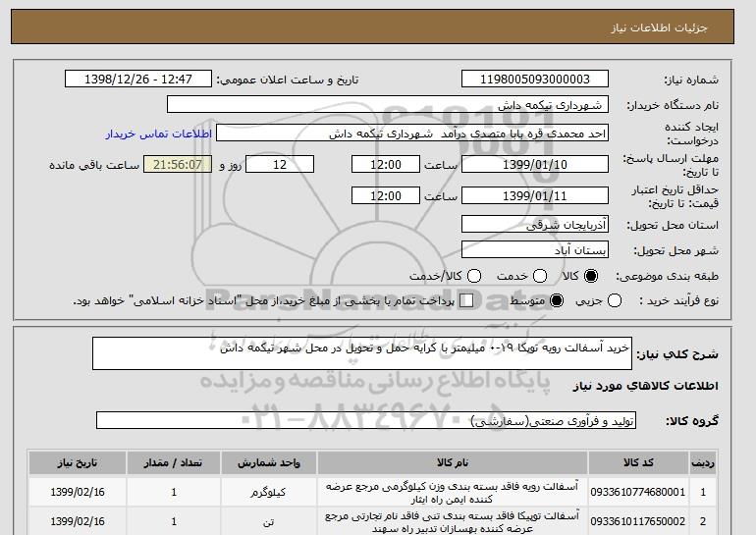
Task: Open the اطلاعات تماس خریدار link
Action: [x=159, y=134]
